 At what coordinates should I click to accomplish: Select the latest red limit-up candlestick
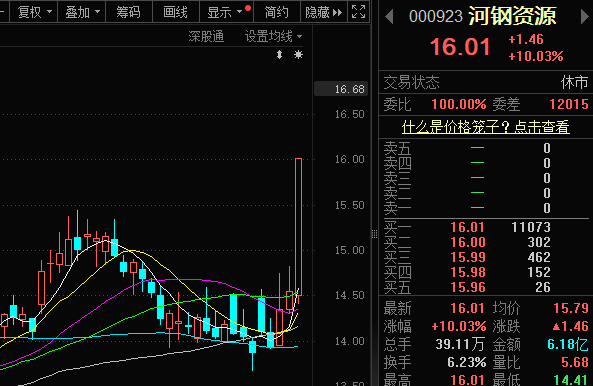pos(298,227)
